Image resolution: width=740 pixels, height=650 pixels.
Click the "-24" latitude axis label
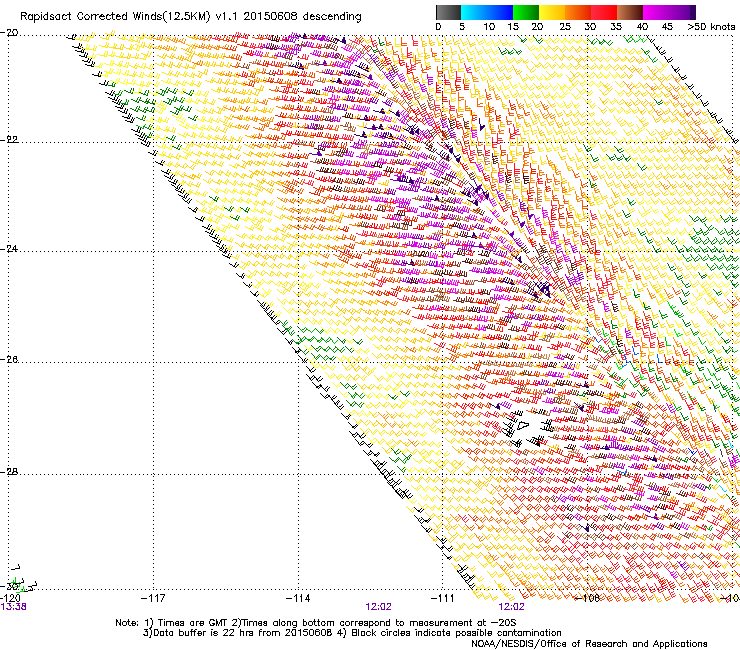click(x=9, y=249)
